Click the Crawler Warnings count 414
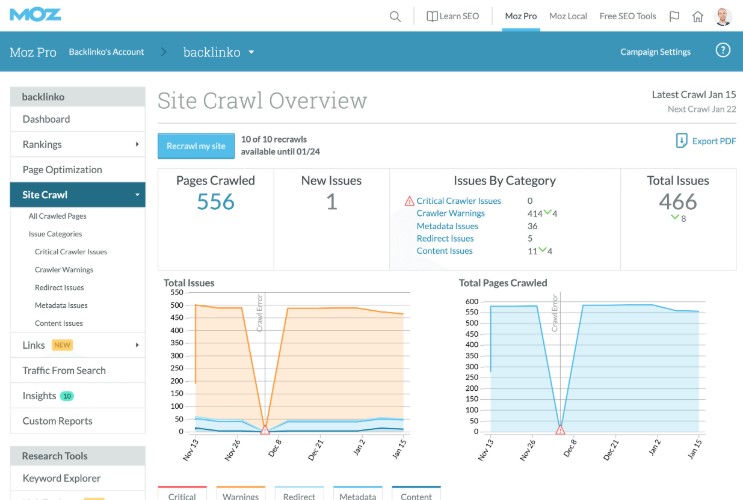743x500 pixels. (535, 214)
